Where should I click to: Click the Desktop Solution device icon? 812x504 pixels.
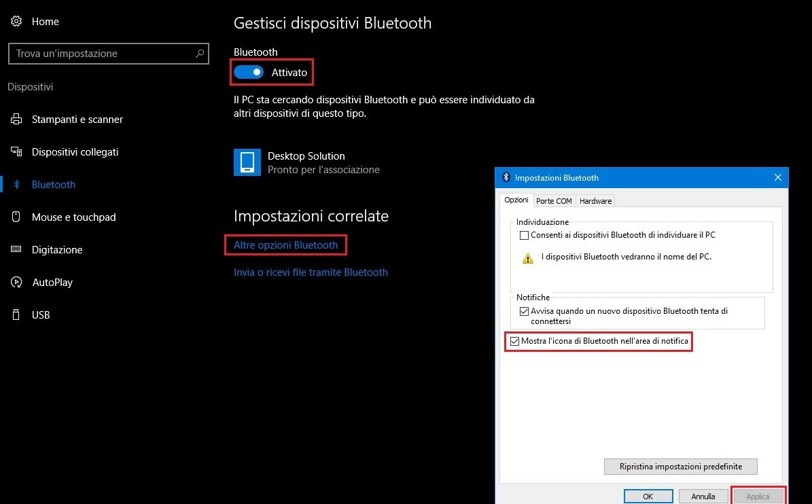pyautogui.click(x=247, y=162)
